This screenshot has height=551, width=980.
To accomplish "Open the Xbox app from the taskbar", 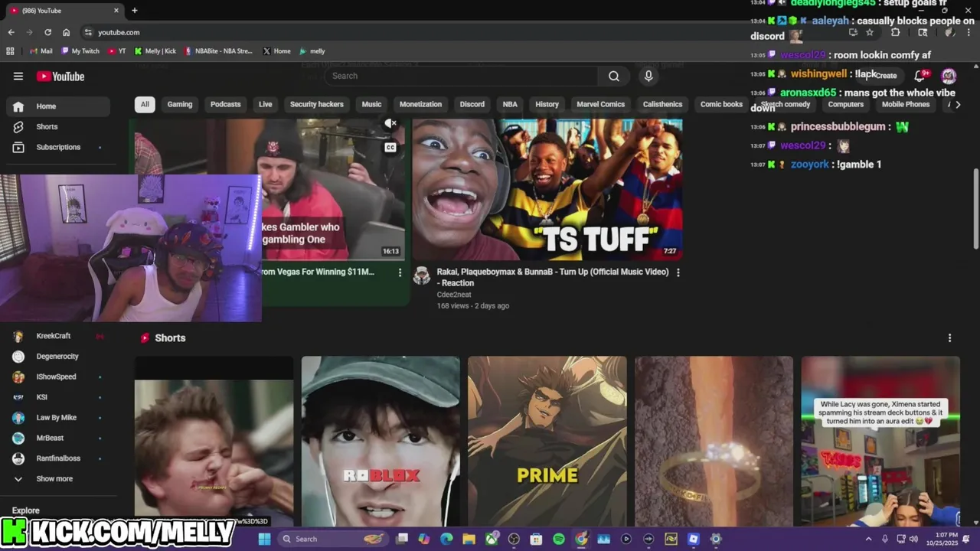I will tap(492, 539).
